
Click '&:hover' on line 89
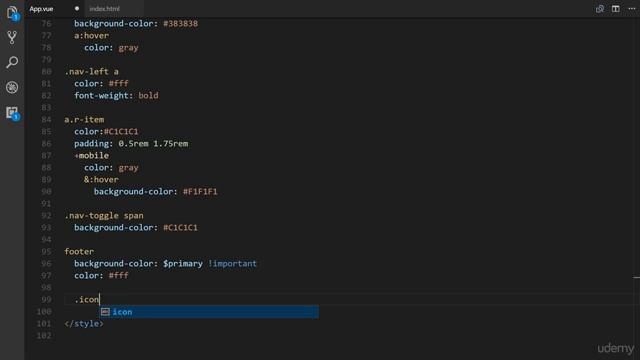pos(101,180)
